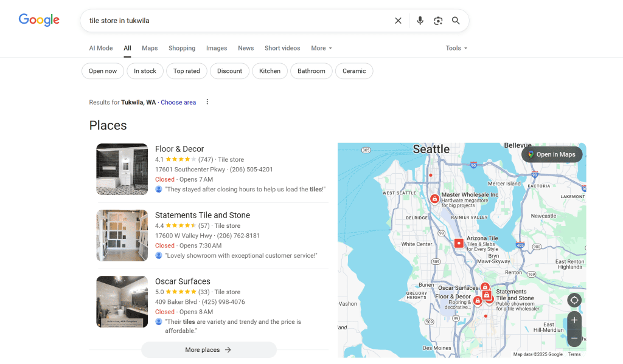Toggle the In stock filter chip
Screen dimensions: 623x364
145,71
